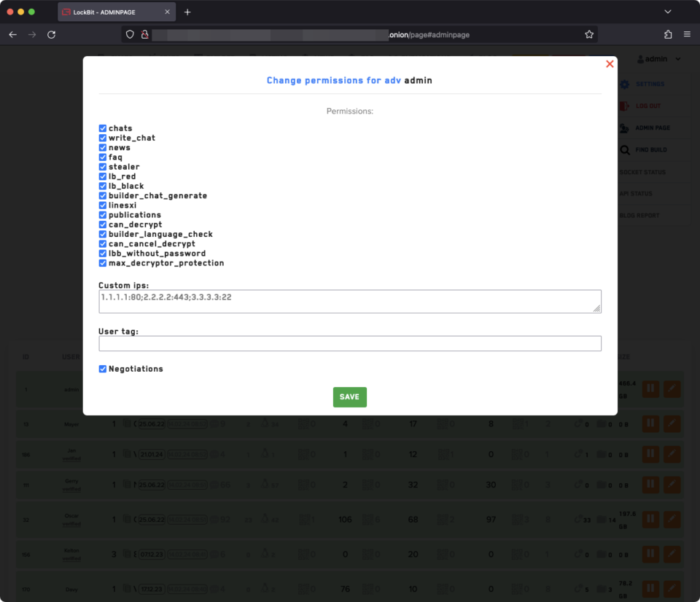Screen dimensions: 700x602
Task: Open a new browser tab
Action: [x=187, y=12]
